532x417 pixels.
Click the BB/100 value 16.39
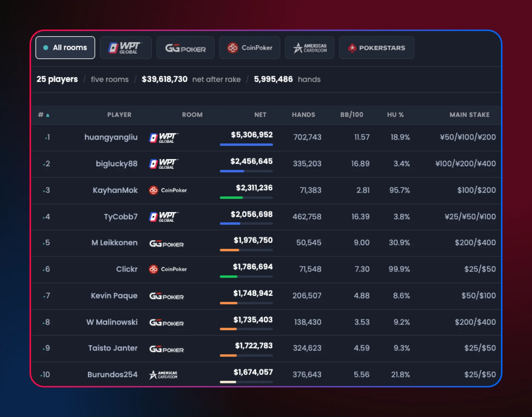(x=361, y=217)
